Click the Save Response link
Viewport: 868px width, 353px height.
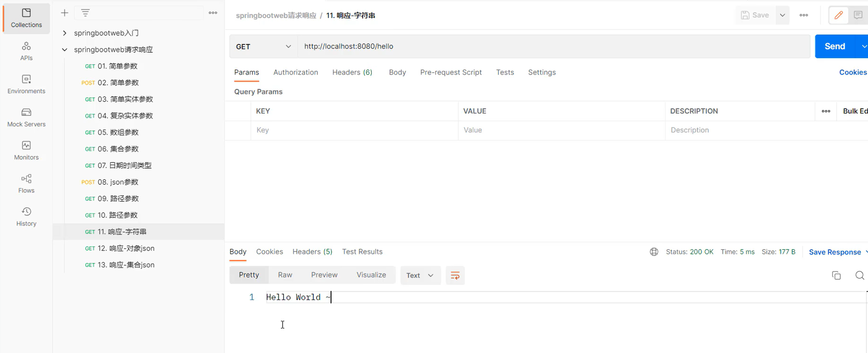coord(835,252)
